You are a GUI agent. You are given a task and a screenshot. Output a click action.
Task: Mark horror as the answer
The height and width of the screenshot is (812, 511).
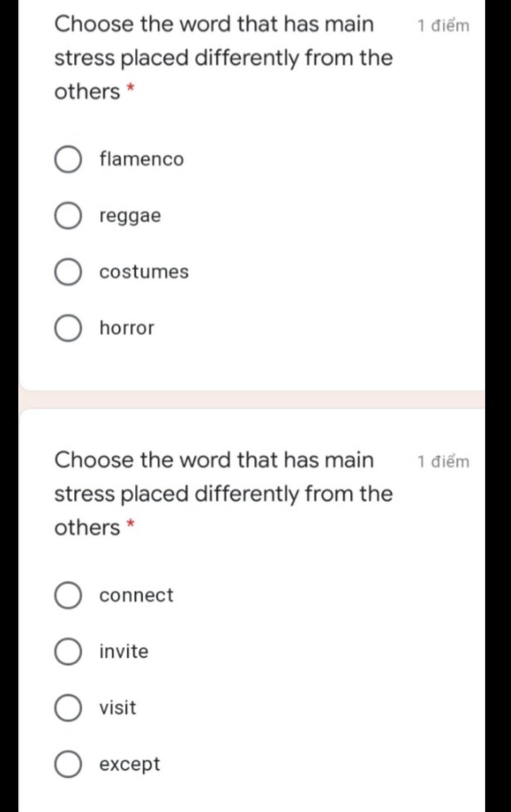[68, 328]
